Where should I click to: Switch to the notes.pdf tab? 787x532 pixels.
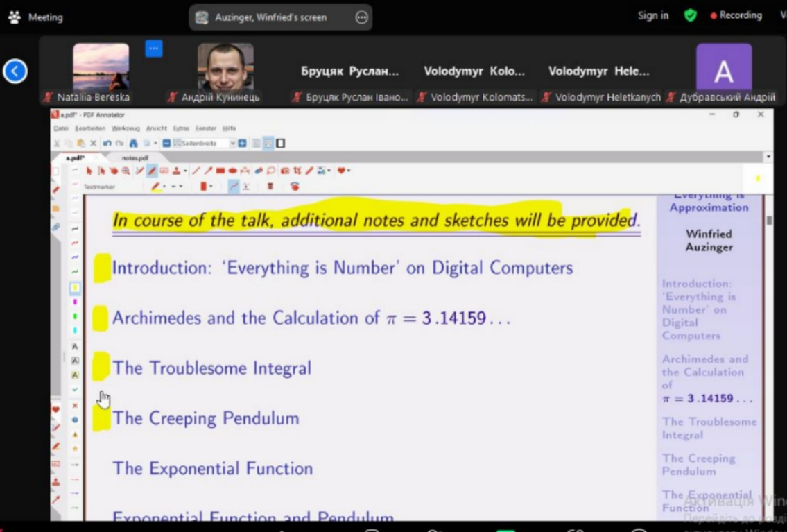click(x=135, y=158)
